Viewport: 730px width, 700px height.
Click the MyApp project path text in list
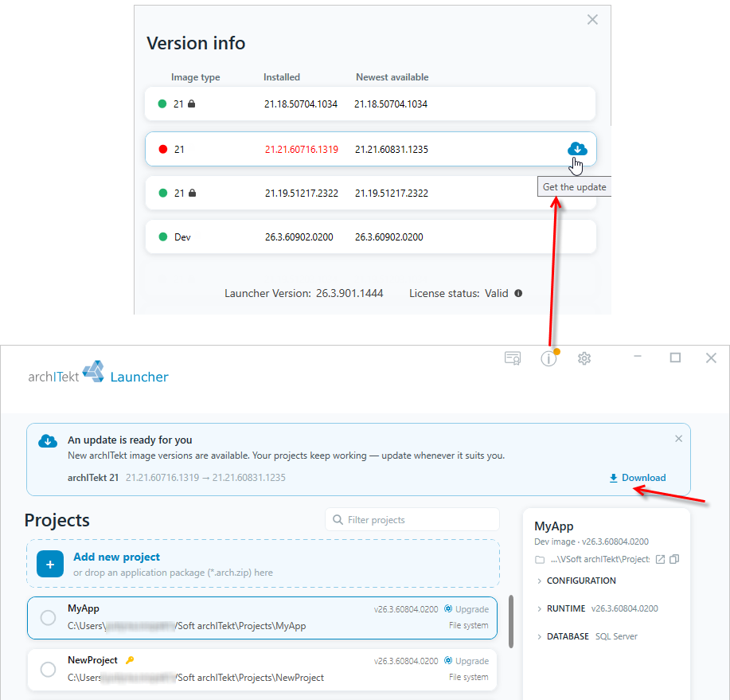(x=187, y=626)
